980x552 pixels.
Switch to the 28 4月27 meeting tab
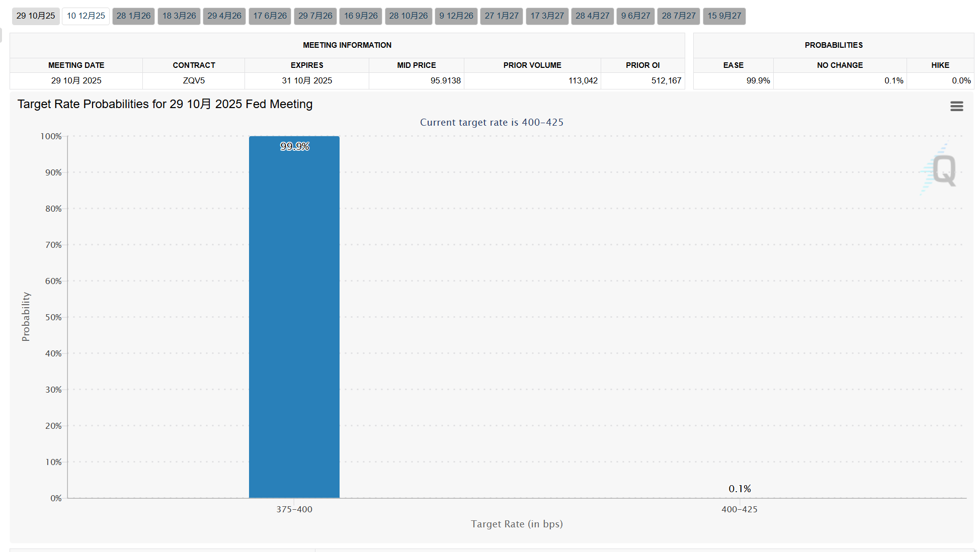click(x=593, y=16)
